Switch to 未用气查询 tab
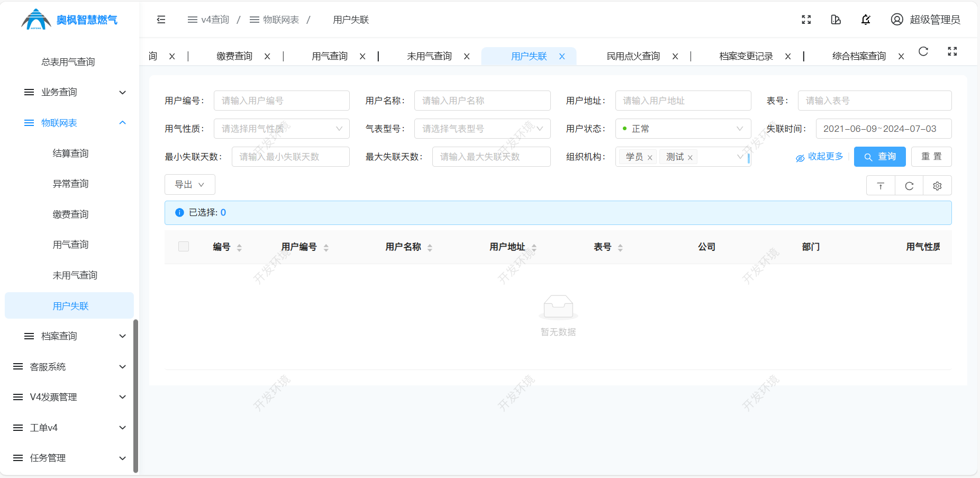 coord(429,57)
